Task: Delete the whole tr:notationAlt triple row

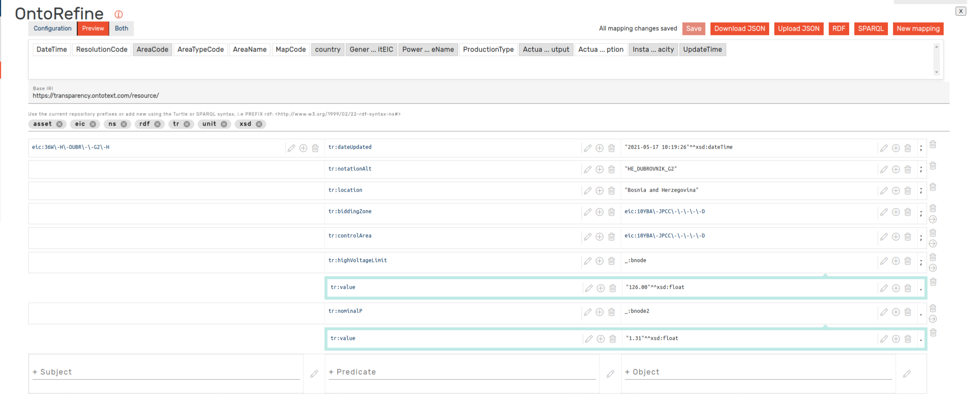Action: click(933, 166)
